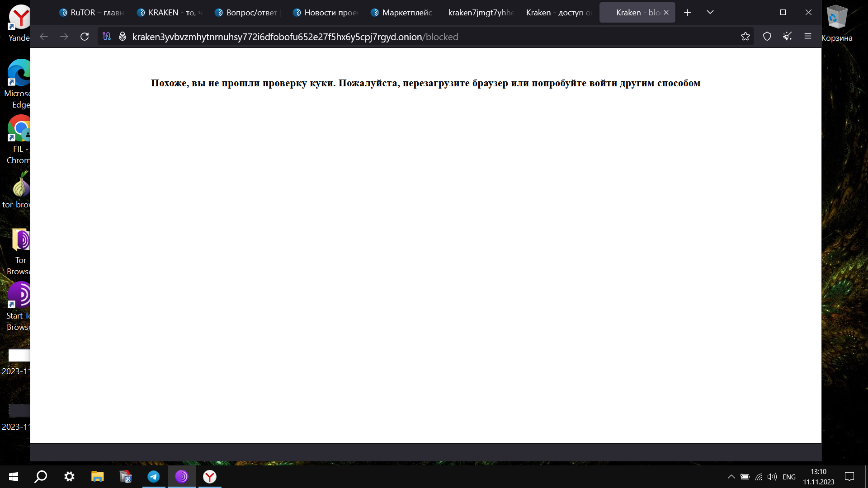Open the volume control in tray
This screenshot has width=868, height=488.
tap(772, 477)
